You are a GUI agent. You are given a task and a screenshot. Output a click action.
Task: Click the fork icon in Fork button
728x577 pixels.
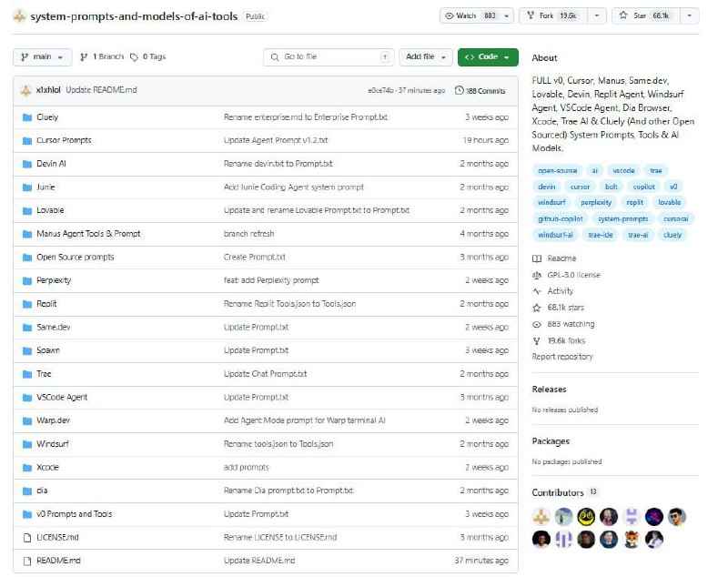[x=531, y=15]
